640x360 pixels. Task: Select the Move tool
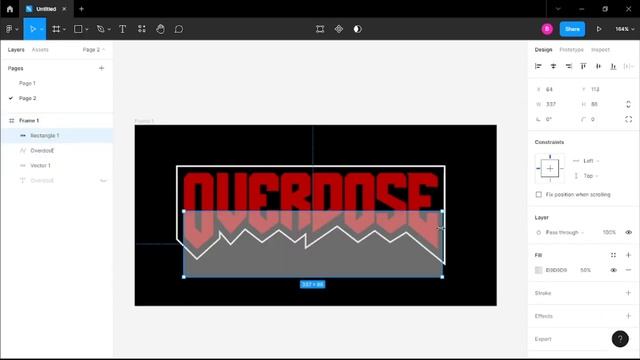click(33, 29)
